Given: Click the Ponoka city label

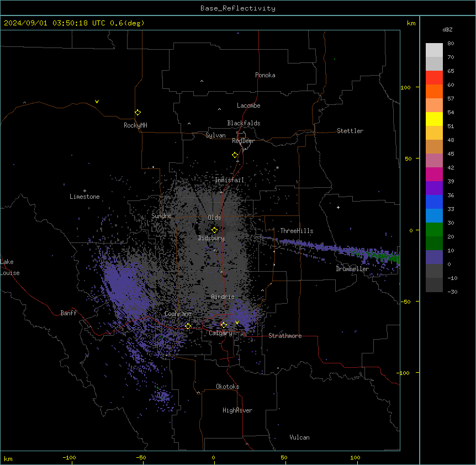Looking at the screenshot, I should (265, 75).
